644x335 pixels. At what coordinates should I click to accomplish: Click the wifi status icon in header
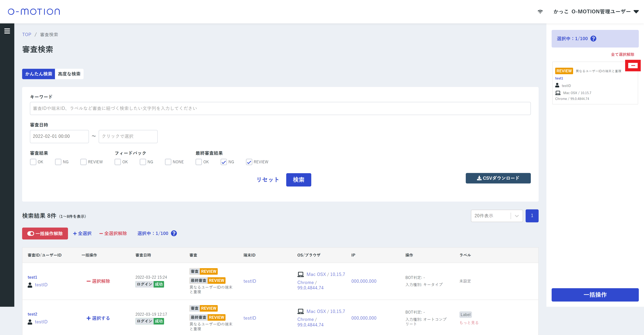(x=540, y=12)
